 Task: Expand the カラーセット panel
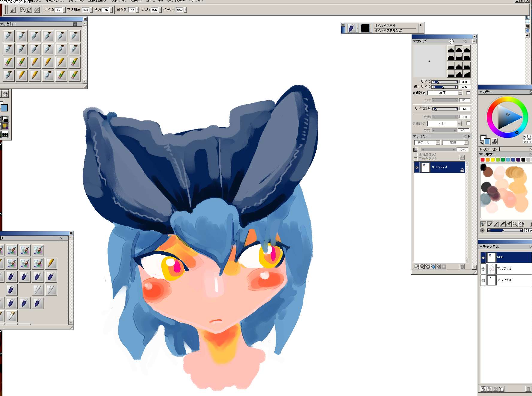tap(481, 149)
